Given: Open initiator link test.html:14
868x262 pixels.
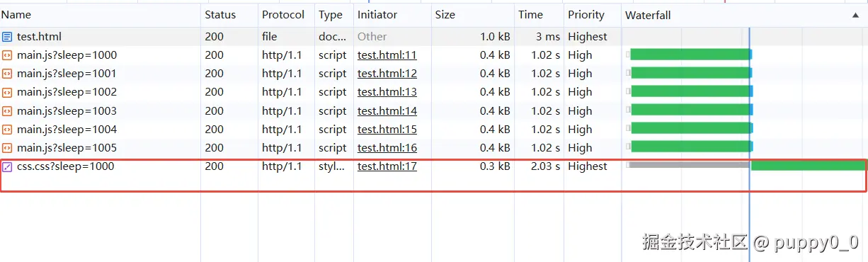Looking at the screenshot, I should [387, 111].
